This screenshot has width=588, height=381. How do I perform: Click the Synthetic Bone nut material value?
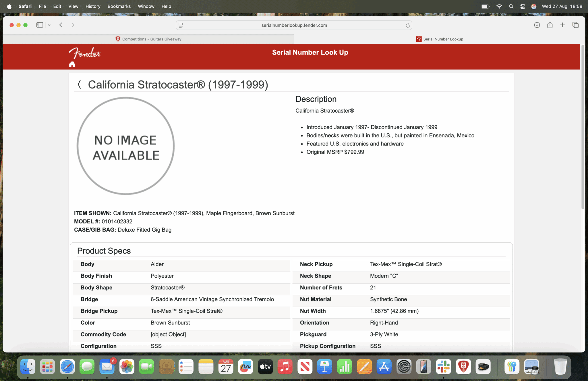(388, 299)
